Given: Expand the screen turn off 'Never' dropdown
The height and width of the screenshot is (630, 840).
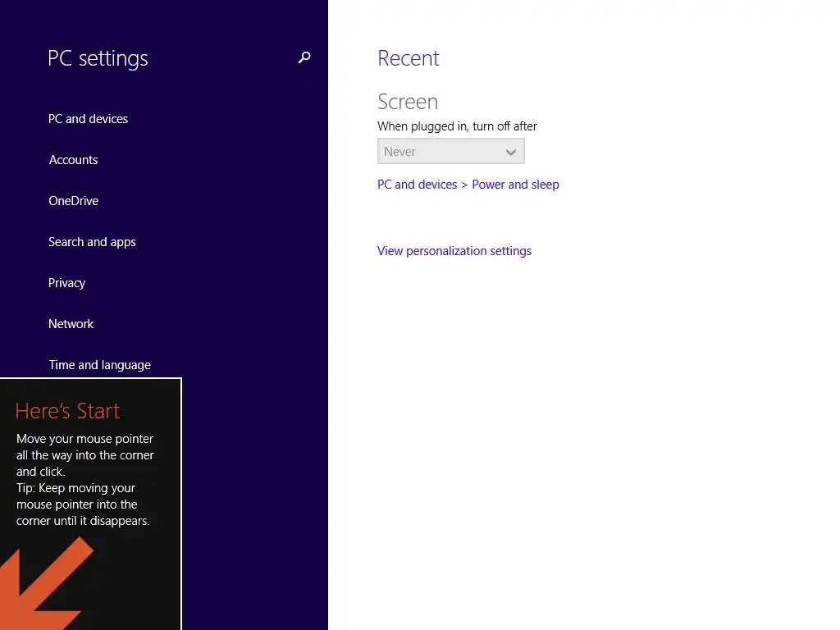Looking at the screenshot, I should point(450,152).
